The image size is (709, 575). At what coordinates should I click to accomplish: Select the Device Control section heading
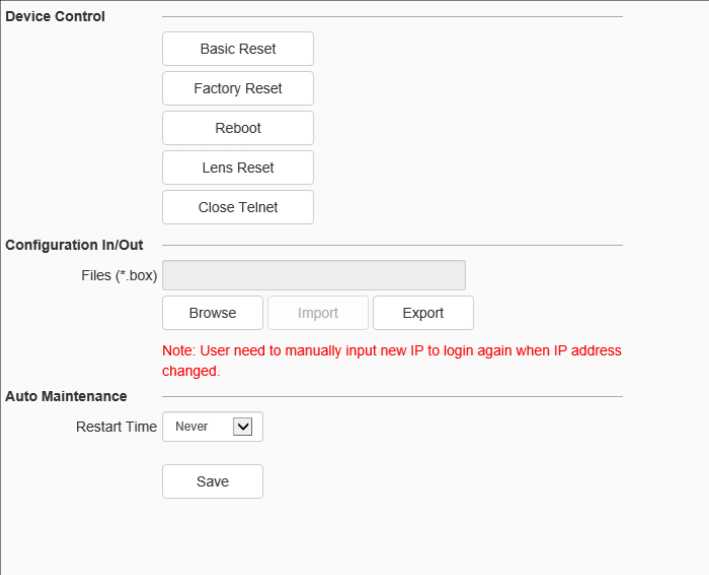pyautogui.click(x=55, y=16)
